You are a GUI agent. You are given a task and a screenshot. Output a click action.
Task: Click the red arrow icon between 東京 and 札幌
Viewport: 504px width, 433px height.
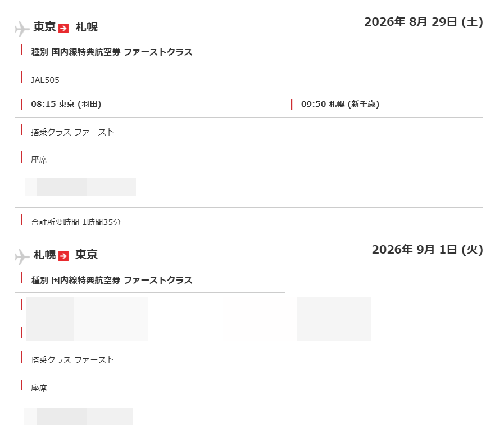63,28
